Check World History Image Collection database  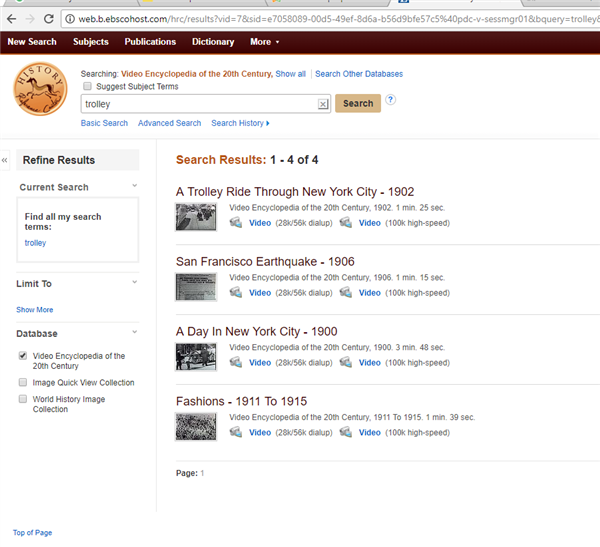(23, 399)
